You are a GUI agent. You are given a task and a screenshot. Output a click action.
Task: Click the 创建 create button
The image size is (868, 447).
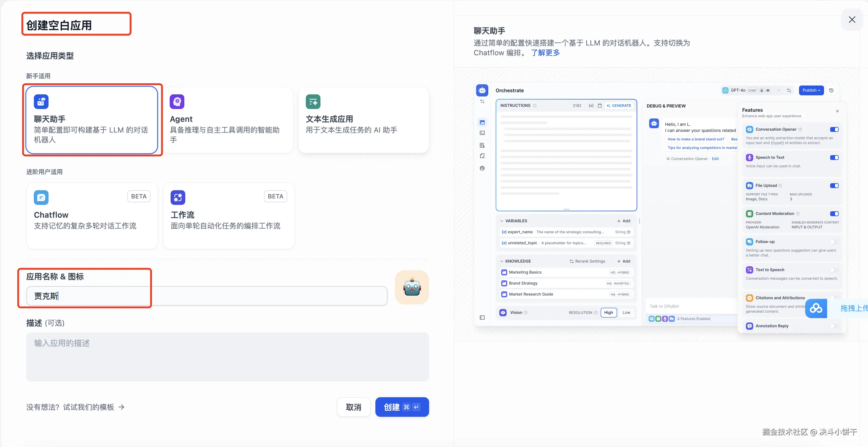(x=402, y=407)
